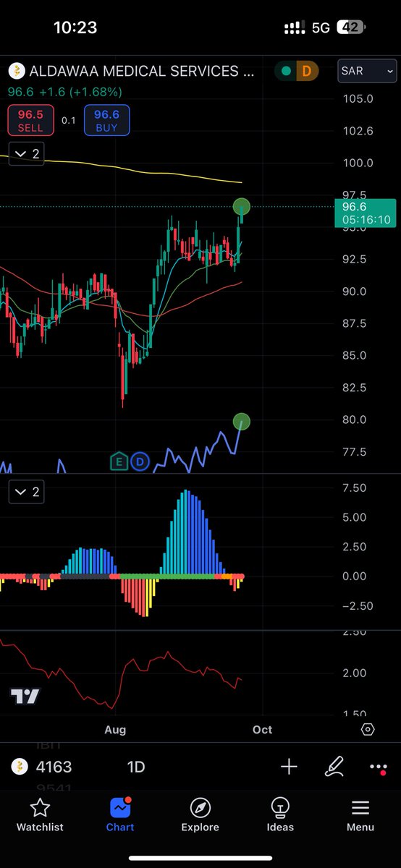The width and height of the screenshot is (401, 868).
Task: Tap the 100.0 price scale label
Action: (358, 163)
